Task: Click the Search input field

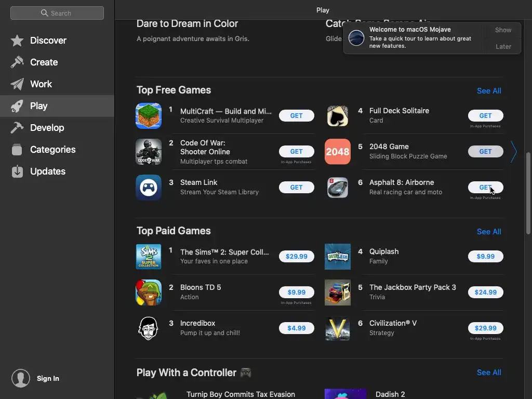Action: point(57,13)
